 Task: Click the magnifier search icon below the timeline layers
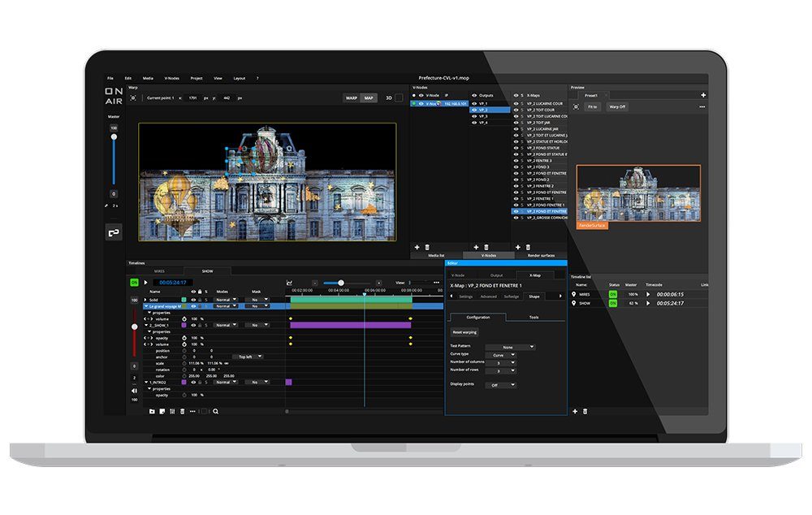coord(215,411)
